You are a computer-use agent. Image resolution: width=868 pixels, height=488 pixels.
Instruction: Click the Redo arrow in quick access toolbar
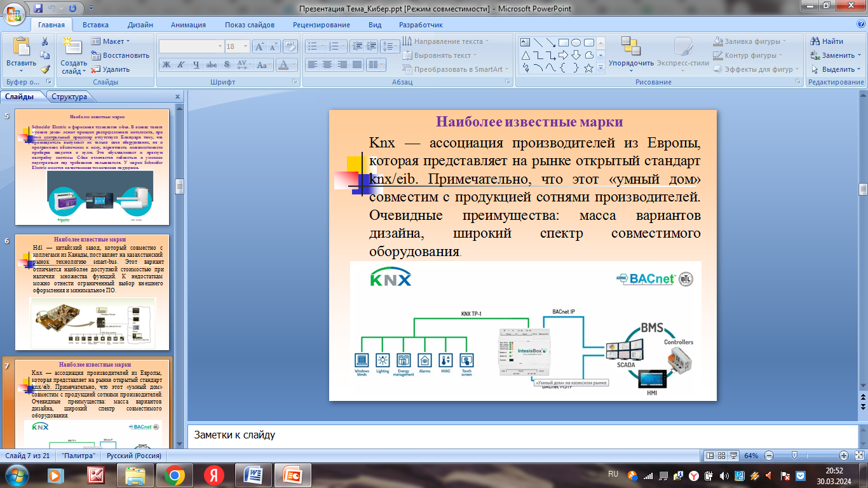coord(72,9)
